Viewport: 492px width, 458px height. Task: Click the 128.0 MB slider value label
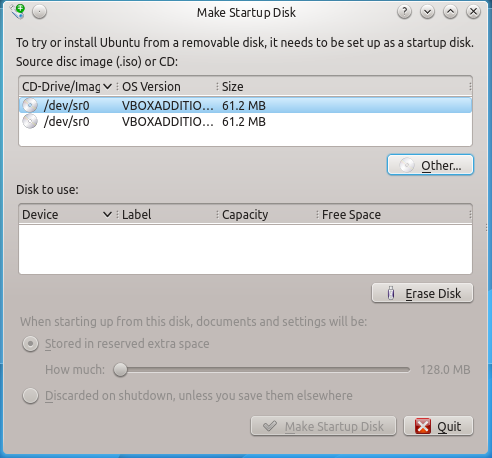pyautogui.click(x=445, y=370)
